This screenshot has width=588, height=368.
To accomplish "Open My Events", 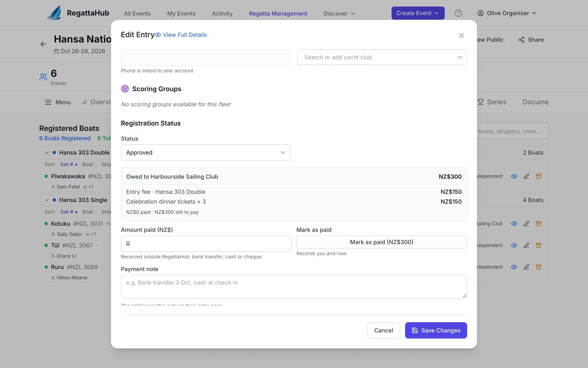I will (181, 13).
